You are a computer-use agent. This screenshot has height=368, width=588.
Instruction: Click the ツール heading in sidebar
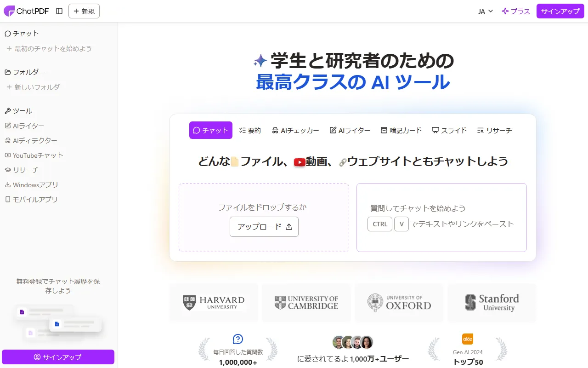pyautogui.click(x=18, y=110)
